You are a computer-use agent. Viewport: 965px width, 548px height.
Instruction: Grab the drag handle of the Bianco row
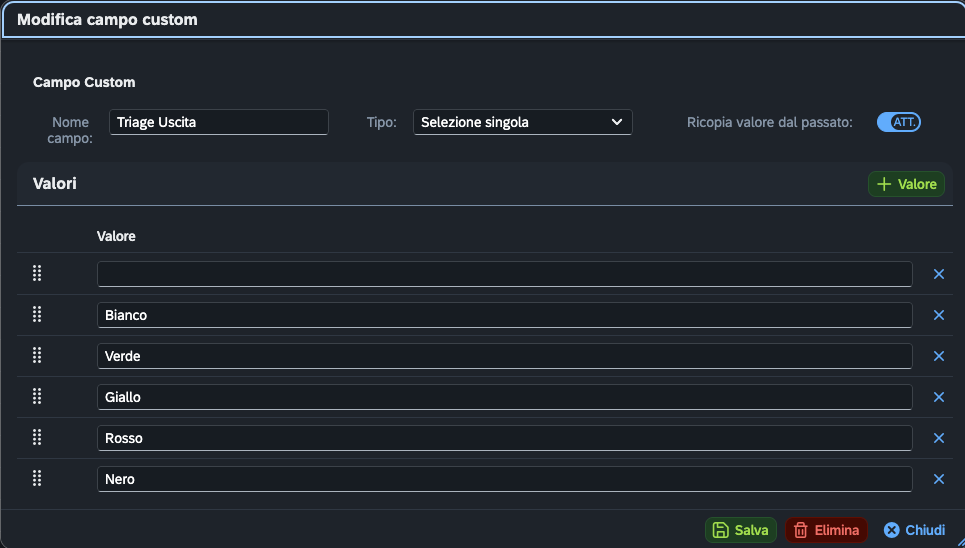37,314
